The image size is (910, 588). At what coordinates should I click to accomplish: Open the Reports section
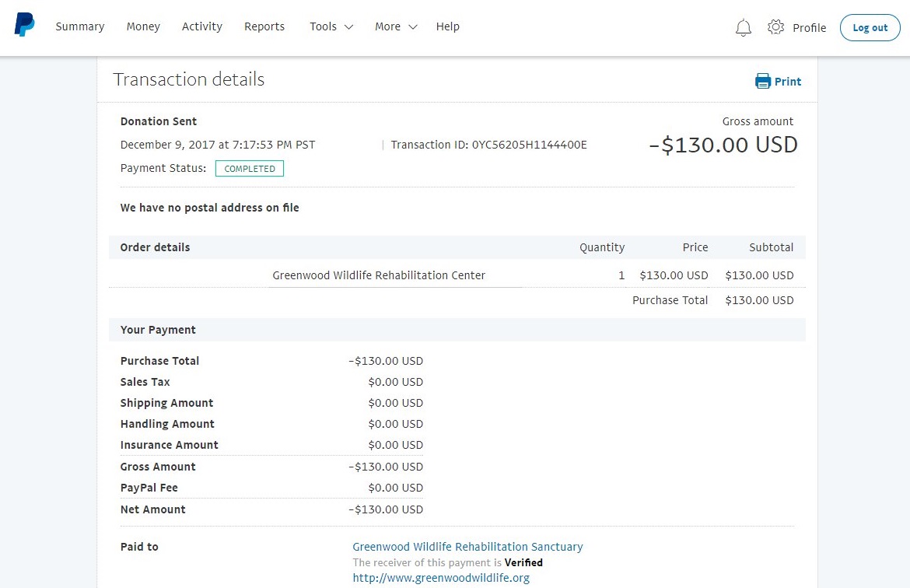[264, 26]
